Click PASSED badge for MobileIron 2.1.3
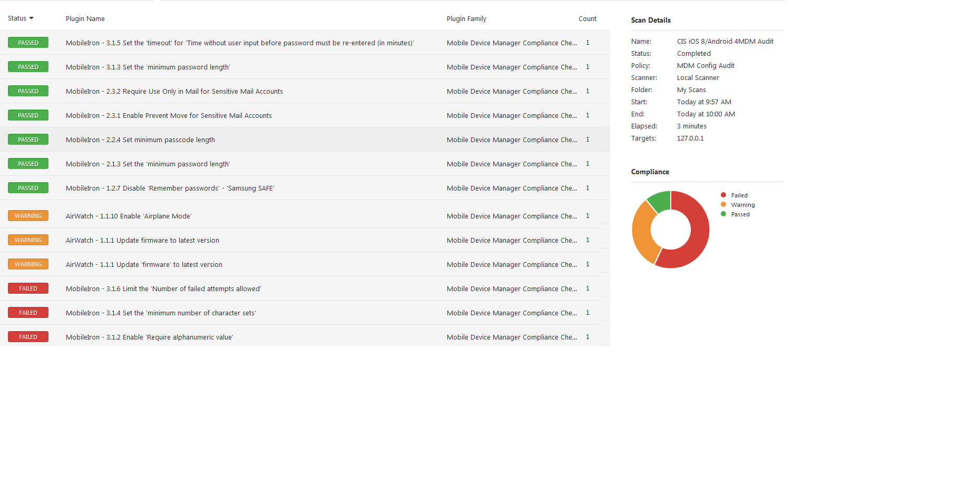The image size is (980, 488). [28, 164]
